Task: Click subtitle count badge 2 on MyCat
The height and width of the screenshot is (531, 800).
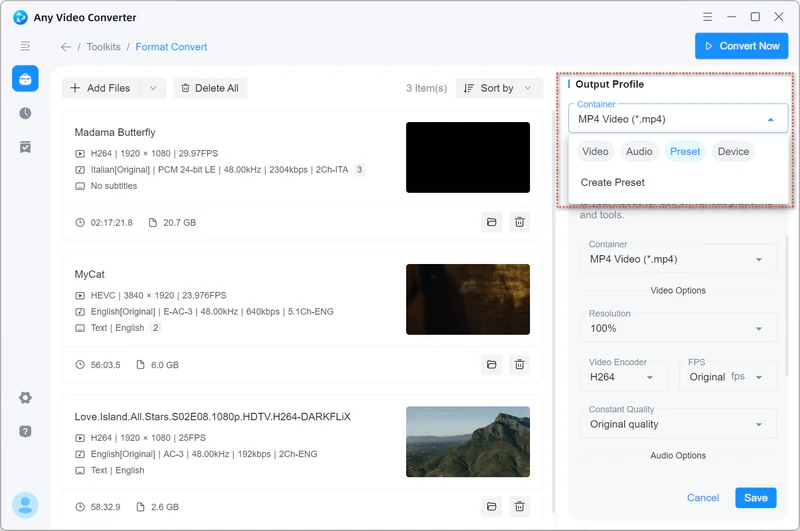Action: coord(156,327)
